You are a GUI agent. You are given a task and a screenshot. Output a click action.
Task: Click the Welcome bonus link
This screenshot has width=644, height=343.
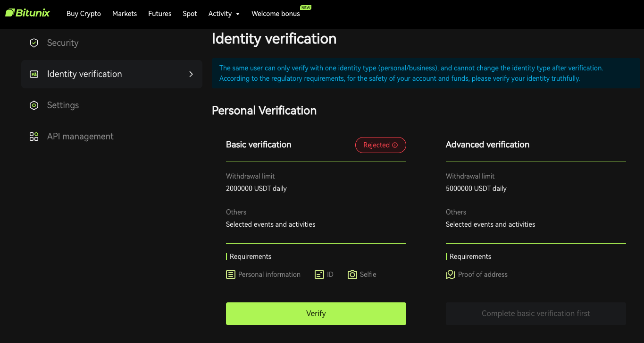(276, 14)
